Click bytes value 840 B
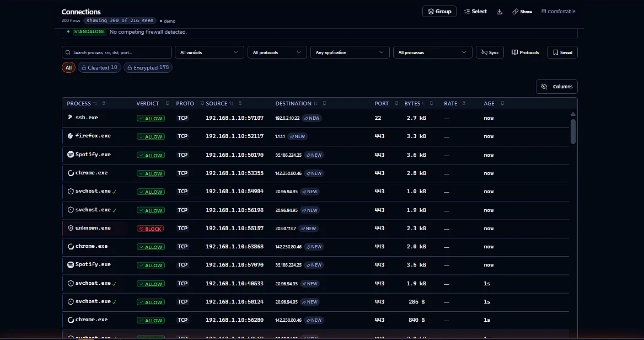644x340 pixels. [416, 320]
